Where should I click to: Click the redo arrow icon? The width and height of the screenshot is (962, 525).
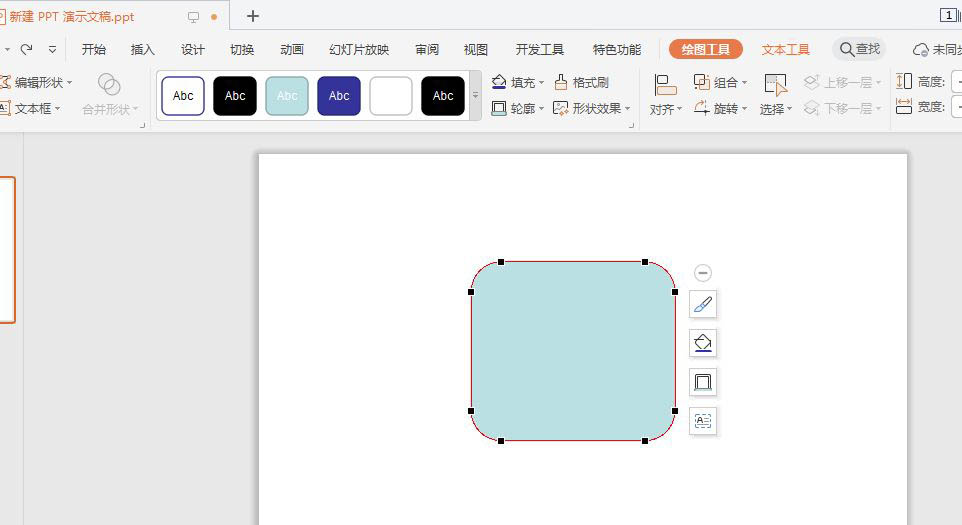(26, 49)
